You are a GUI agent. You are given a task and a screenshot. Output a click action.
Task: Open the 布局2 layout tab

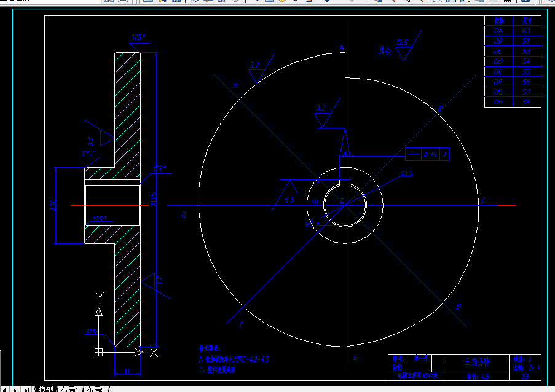point(95,389)
